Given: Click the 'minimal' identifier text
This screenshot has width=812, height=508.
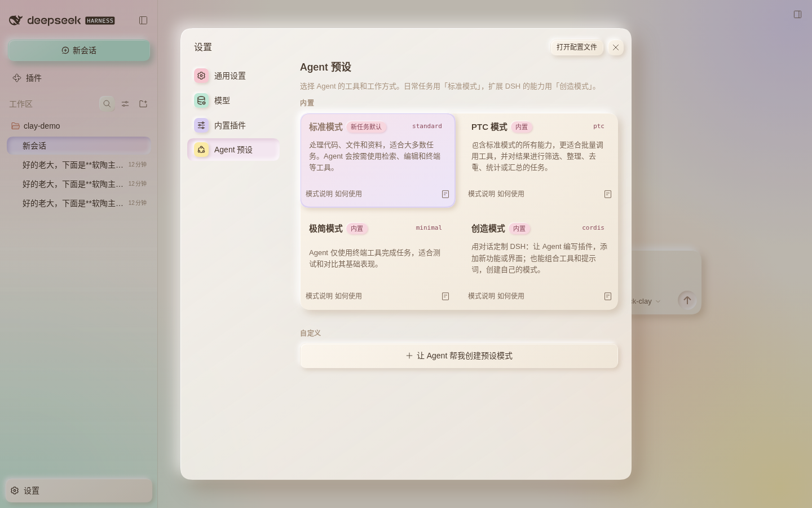Looking at the screenshot, I should (429, 228).
